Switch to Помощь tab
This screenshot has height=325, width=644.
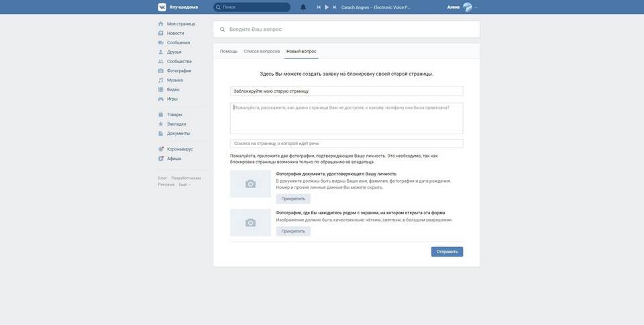coord(228,51)
